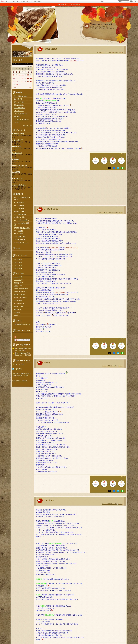Bookmark ばいばい言ってきました post with Hatena B!
Viewport: 138px width, 644px height.
pos(118,353)
